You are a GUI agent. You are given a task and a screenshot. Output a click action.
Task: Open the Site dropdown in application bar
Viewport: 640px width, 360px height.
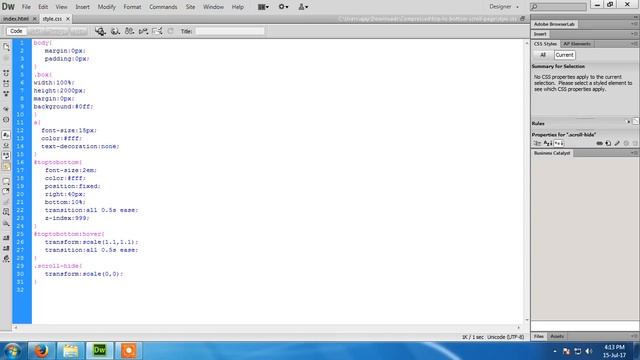(303, 7)
